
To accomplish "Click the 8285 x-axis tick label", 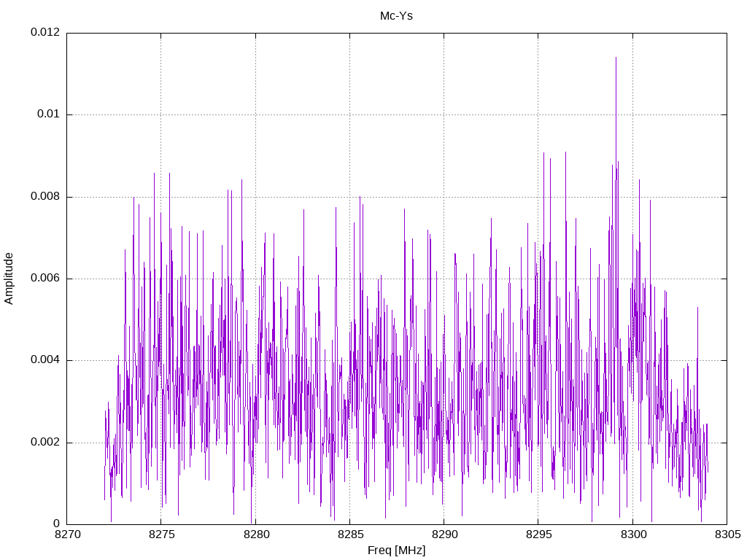I will click(351, 534).
